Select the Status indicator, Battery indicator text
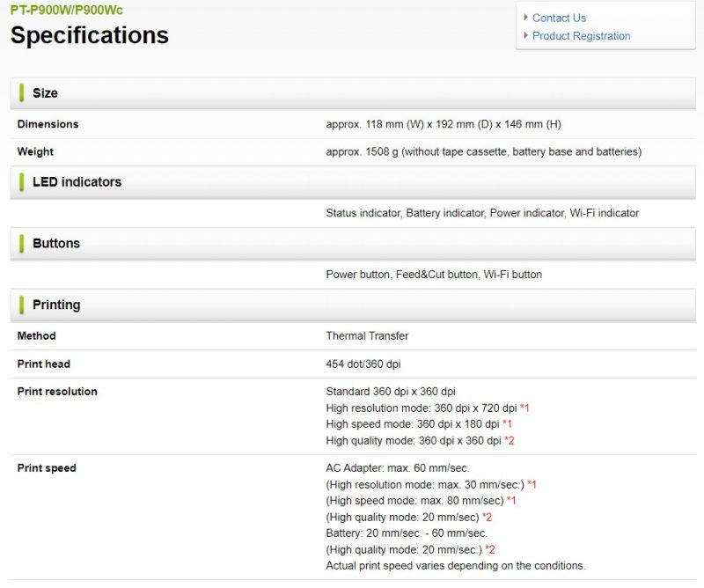The image size is (704, 588). (x=482, y=213)
